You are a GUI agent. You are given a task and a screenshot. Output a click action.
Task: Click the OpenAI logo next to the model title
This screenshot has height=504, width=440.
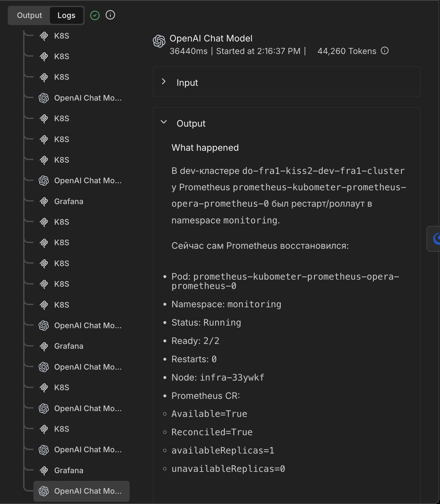(159, 41)
